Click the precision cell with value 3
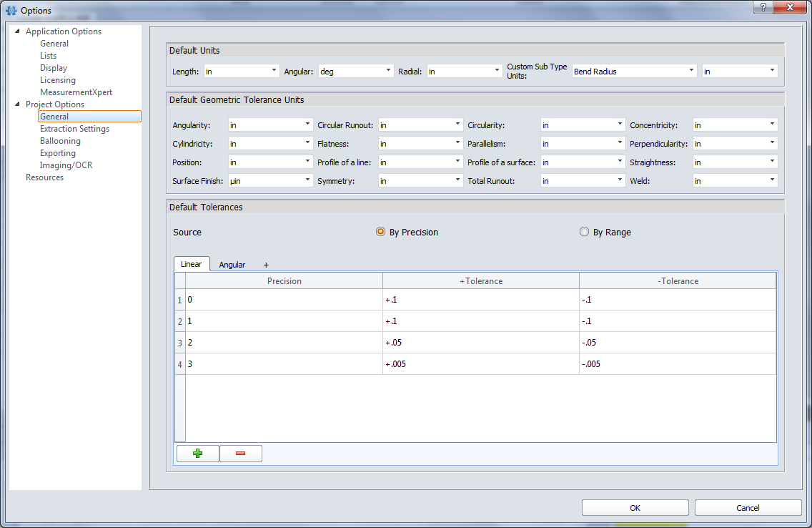812x528 pixels. coord(284,363)
